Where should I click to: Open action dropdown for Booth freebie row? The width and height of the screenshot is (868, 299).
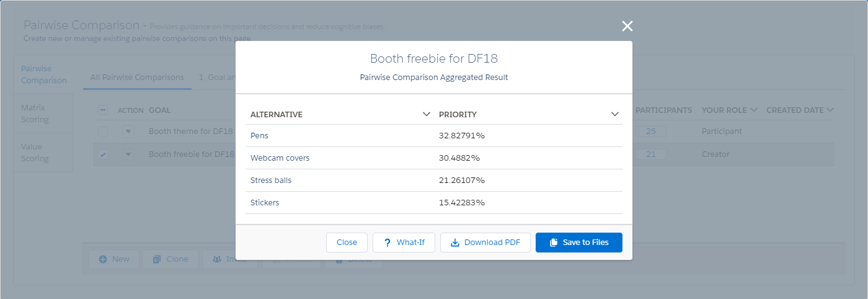(128, 154)
